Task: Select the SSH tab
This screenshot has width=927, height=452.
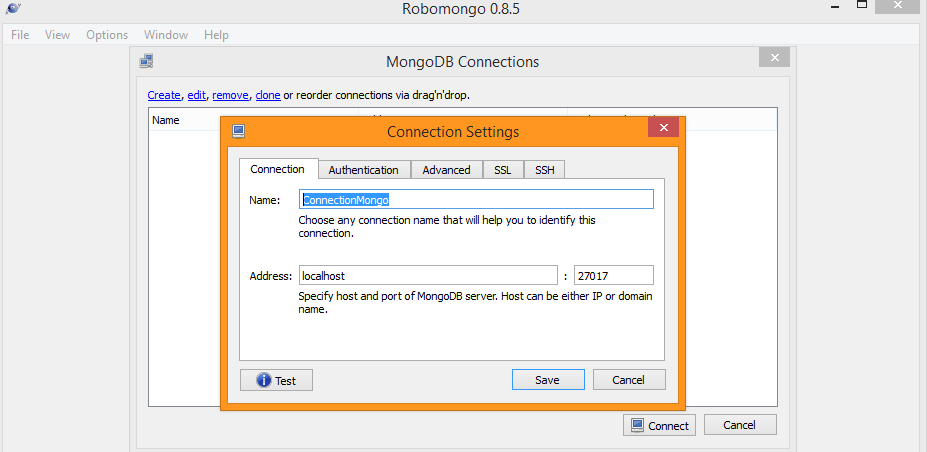Action: click(x=544, y=170)
